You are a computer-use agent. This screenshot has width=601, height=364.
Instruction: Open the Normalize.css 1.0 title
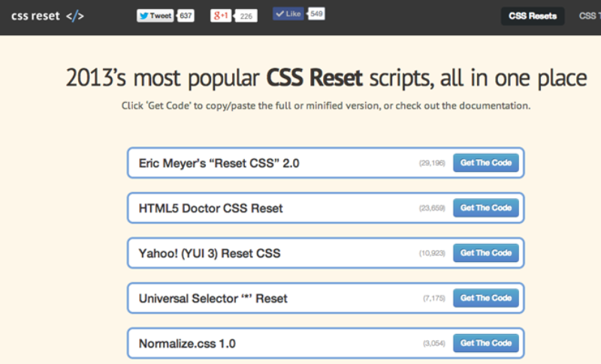click(x=187, y=344)
